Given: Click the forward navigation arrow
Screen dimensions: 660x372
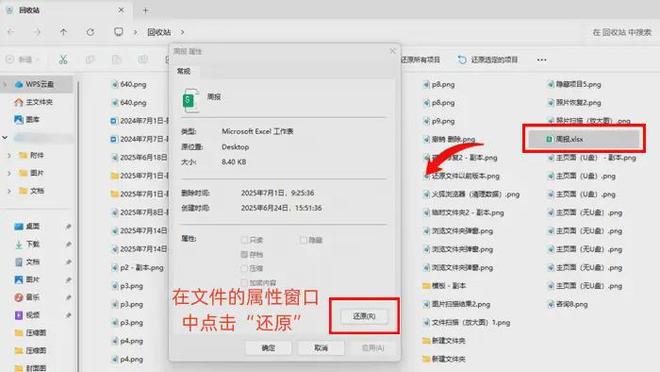Looking at the screenshot, I should (x=37, y=32).
